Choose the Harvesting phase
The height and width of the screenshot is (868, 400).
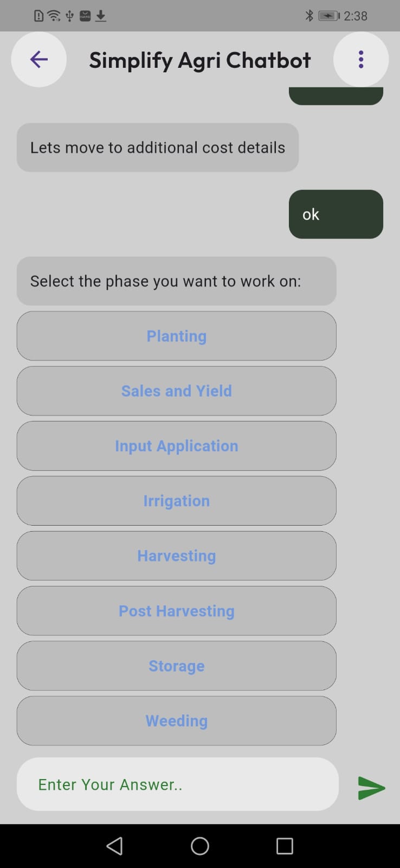point(177,556)
